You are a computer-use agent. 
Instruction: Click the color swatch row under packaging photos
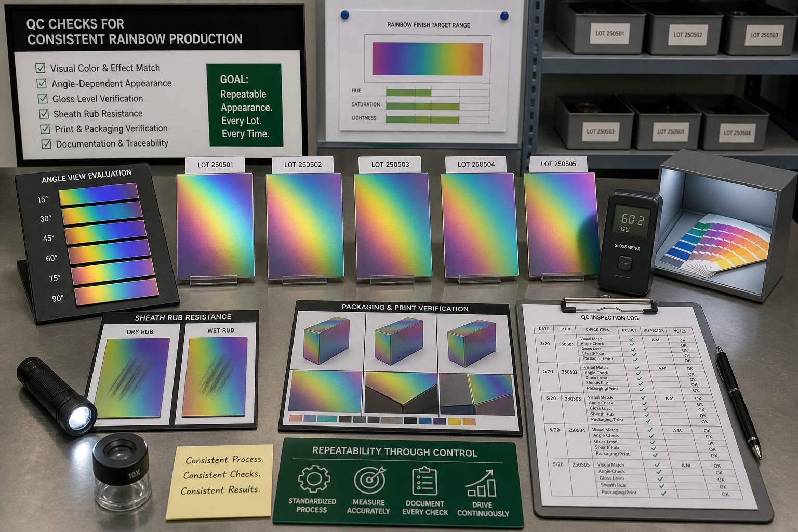tap(382, 420)
